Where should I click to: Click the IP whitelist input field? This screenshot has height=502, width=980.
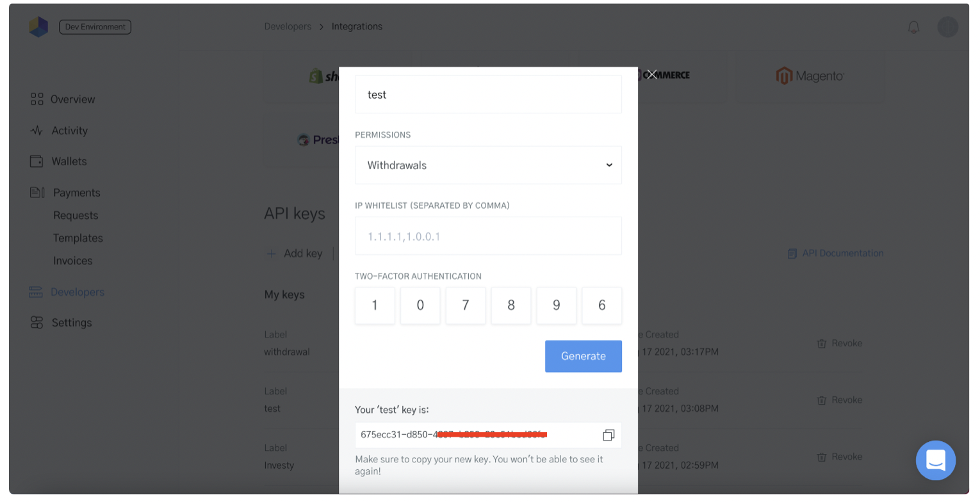point(488,236)
